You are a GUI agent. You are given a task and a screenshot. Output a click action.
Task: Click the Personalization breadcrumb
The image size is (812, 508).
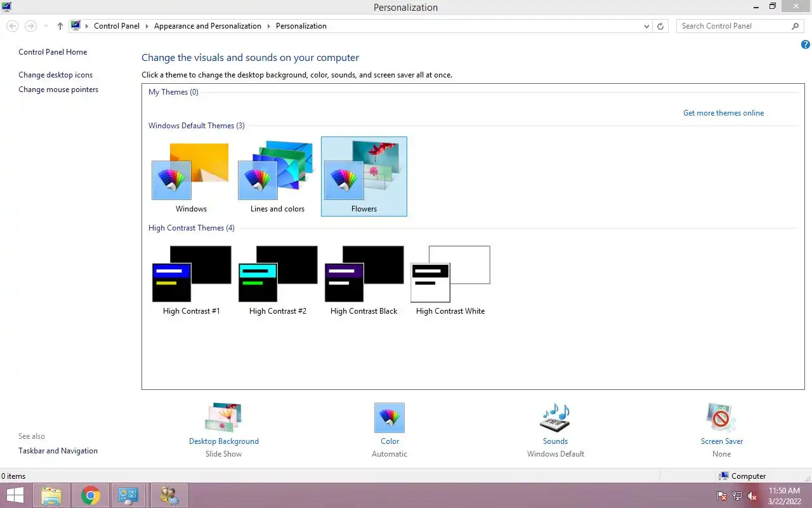point(301,26)
